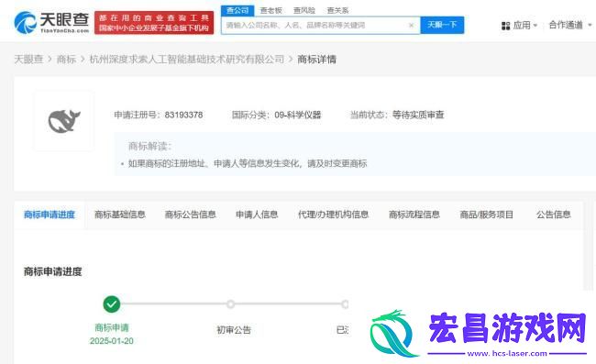Switch to the 查老板 search tab
Viewport: 596px width, 364px height.
pos(270,10)
